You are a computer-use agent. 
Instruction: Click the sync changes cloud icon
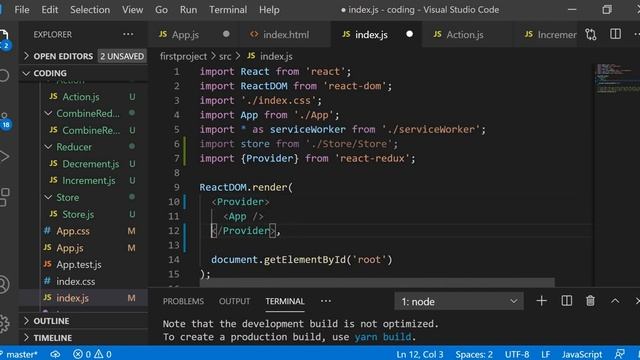point(56,354)
